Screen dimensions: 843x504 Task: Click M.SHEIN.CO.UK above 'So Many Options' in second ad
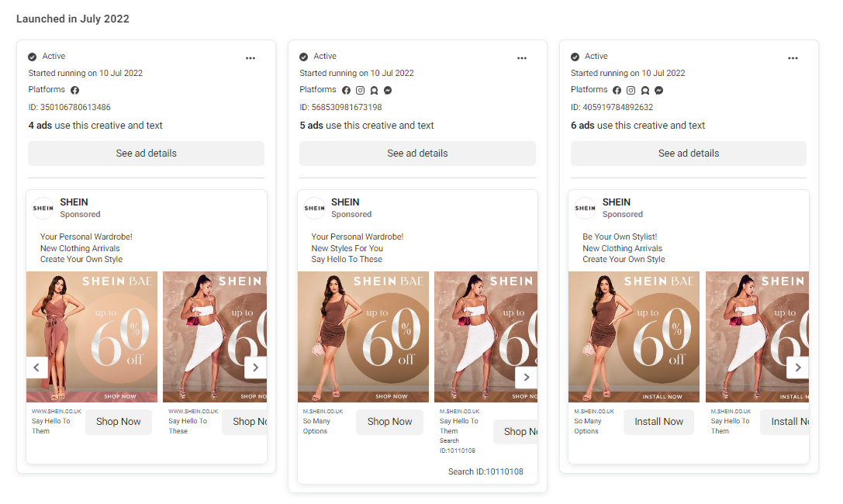[x=323, y=412]
